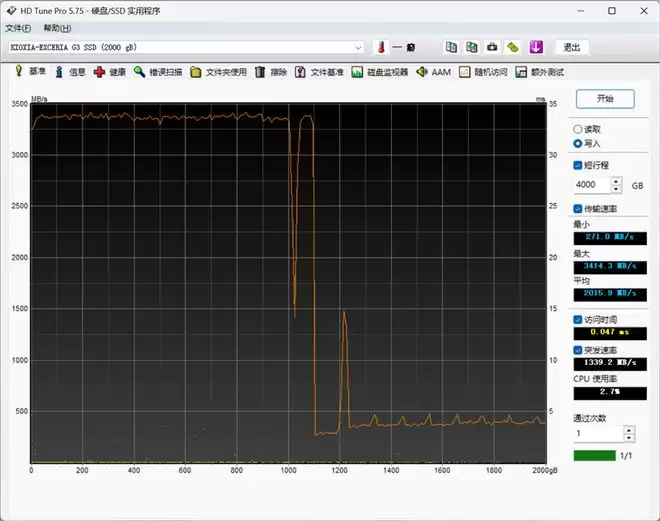Screen dimensions: 660x521
Task: Increase the short stroke GB value stepper
Action: (615, 181)
